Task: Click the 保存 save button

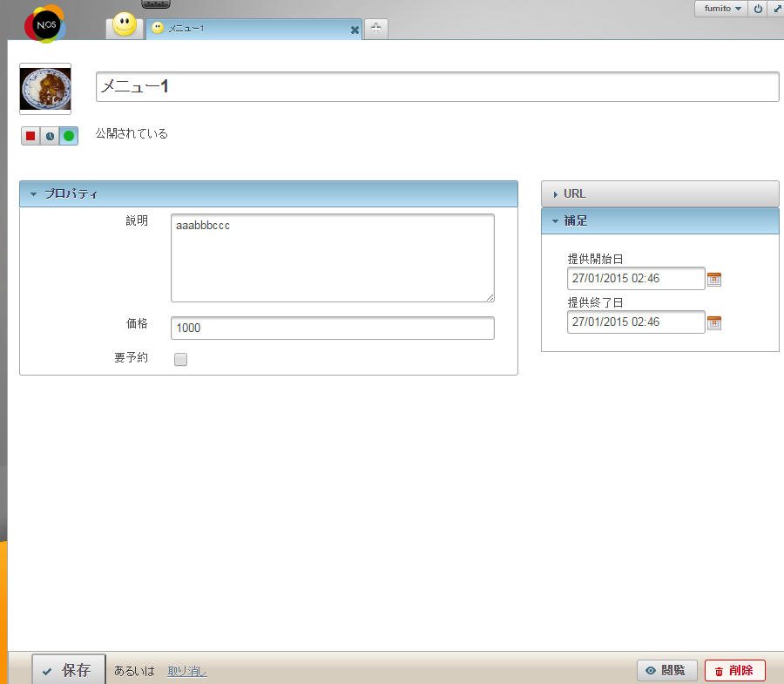Action: click(69, 669)
